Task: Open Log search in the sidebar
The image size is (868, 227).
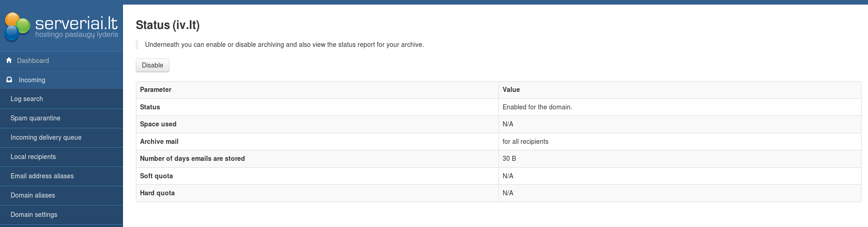Action: click(x=27, y=99)
